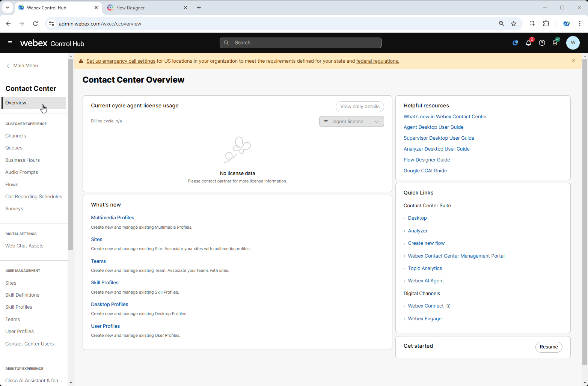Open the hamburger navigation menu
Image resolution: width=588 pixels, height=386 pixels.
10,43
